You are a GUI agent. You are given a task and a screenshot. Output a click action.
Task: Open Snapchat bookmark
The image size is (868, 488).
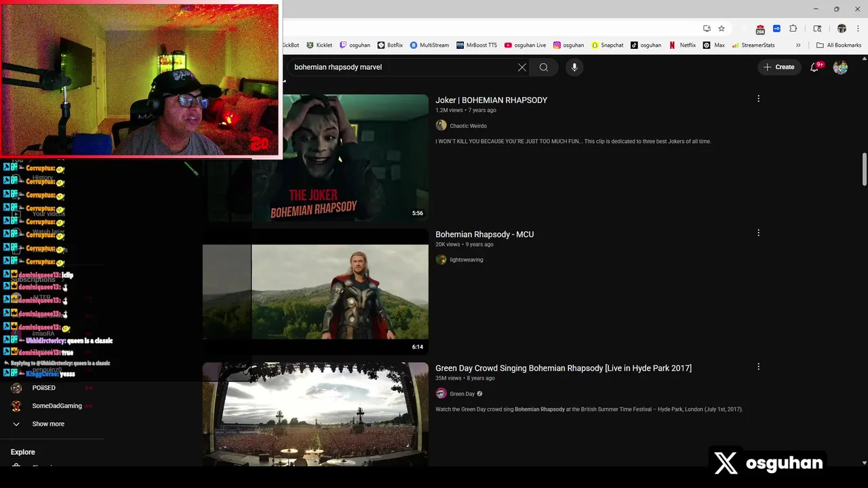point(607,45)
